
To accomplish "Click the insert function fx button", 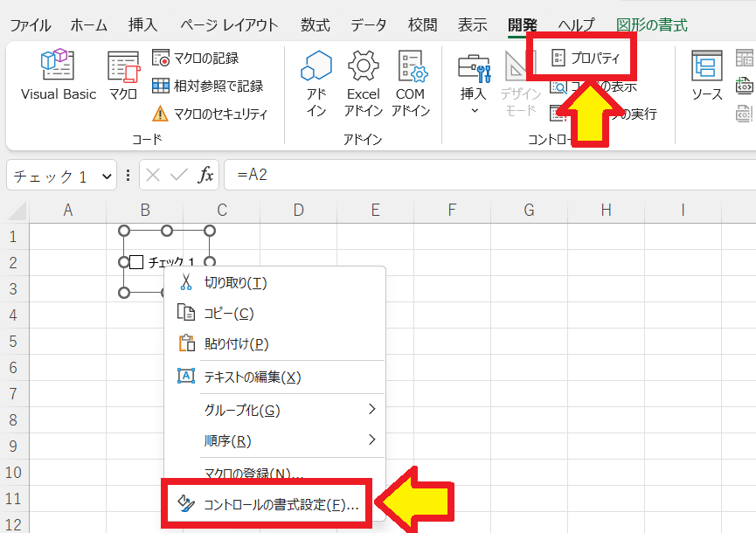I will click(x=205, y=176).
